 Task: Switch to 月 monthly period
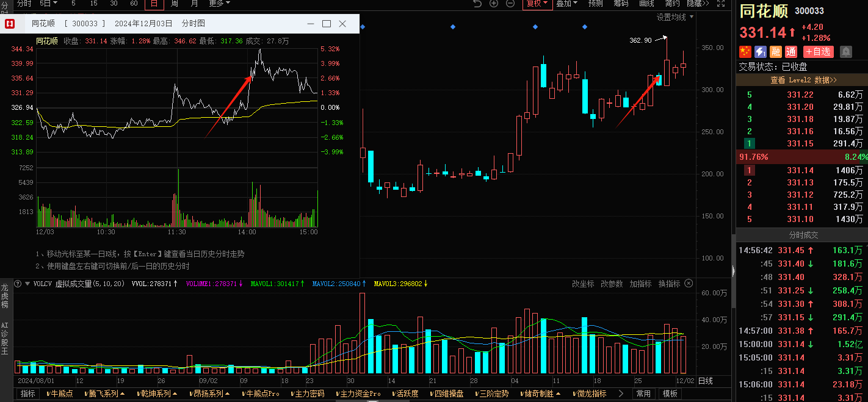point(195,4)
